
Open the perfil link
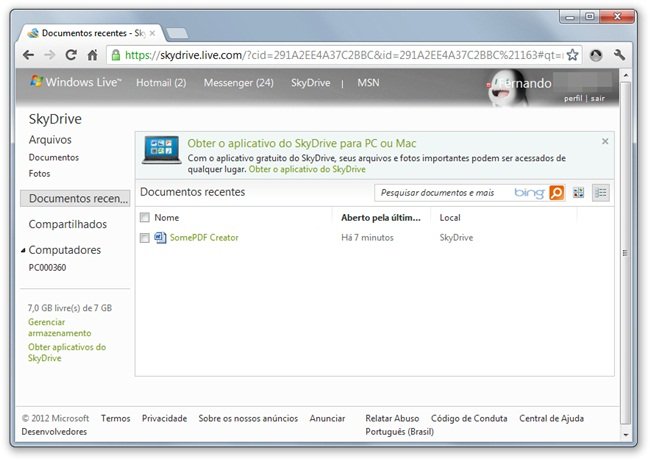click(x=573, y=98)
